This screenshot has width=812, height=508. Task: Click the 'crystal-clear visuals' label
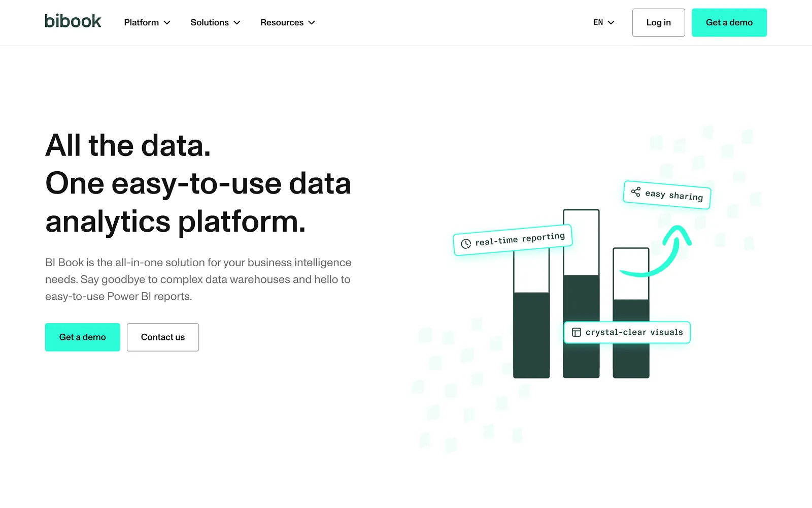634,332
